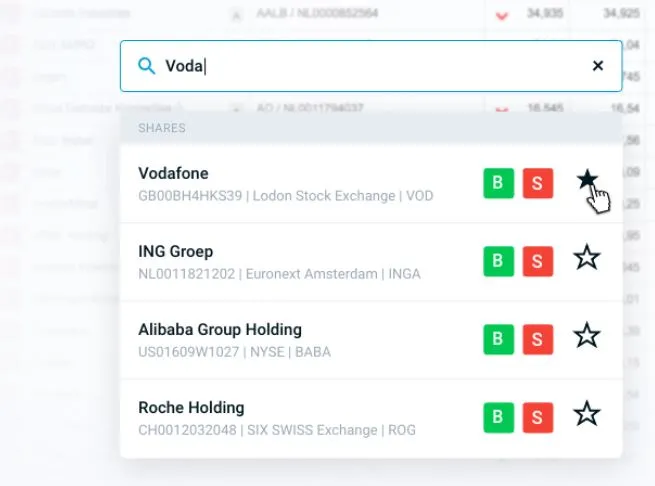Buy Vodafone with green B button
This screenshot has height=486, width=655.
point(499,183)
